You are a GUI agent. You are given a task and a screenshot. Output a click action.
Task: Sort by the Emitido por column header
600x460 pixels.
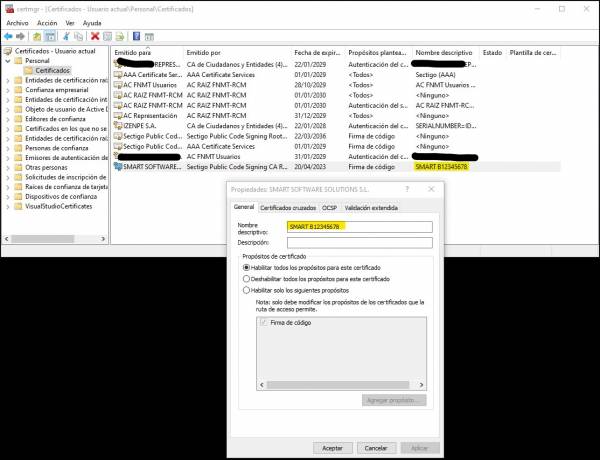238,53
